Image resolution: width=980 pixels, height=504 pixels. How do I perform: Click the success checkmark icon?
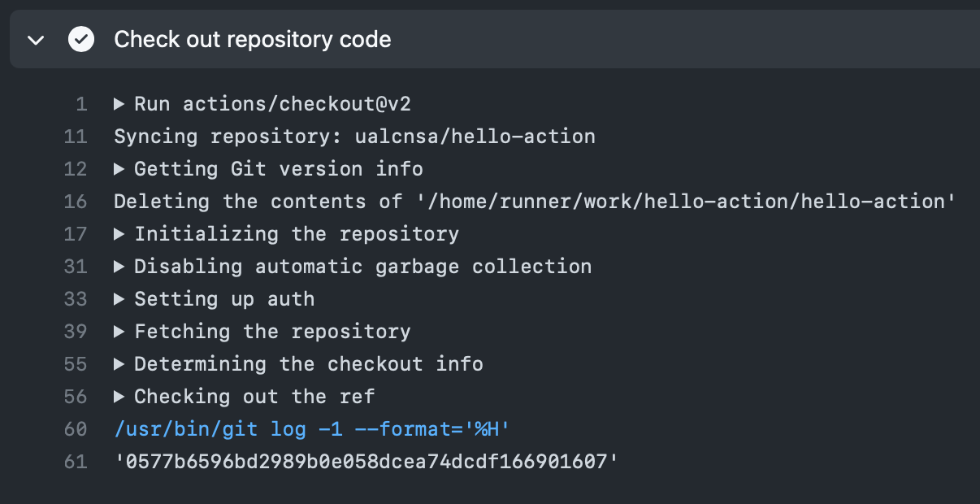(81, 39)
